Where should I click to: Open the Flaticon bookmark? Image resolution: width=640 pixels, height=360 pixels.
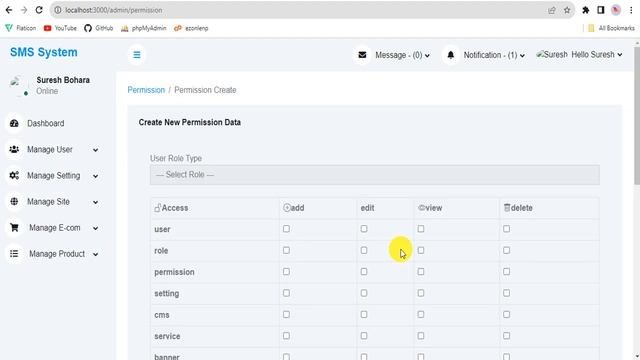[20, 28]
